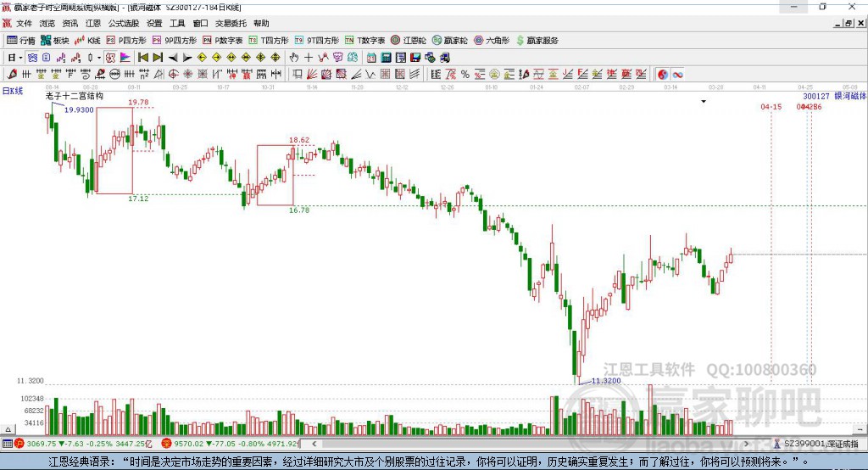868x470 pixels.
Task: Click the K线 toolbar button
Action: click(x=87, y=41)
